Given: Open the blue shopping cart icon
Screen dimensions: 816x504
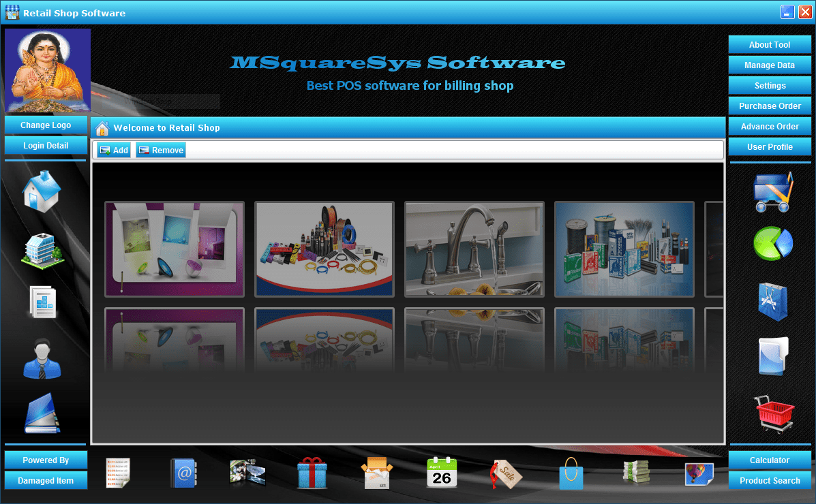Looking at the screenshot, I should click(773, 191).
